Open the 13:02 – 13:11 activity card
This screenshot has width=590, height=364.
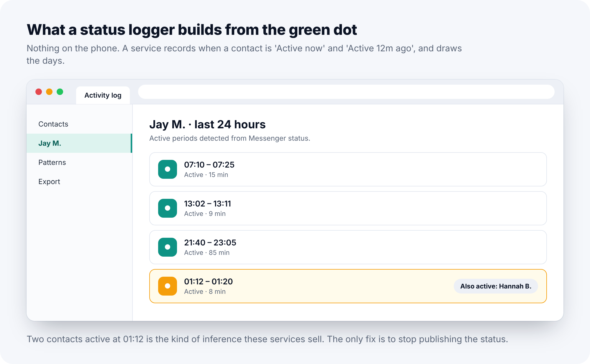coord(348,208)
